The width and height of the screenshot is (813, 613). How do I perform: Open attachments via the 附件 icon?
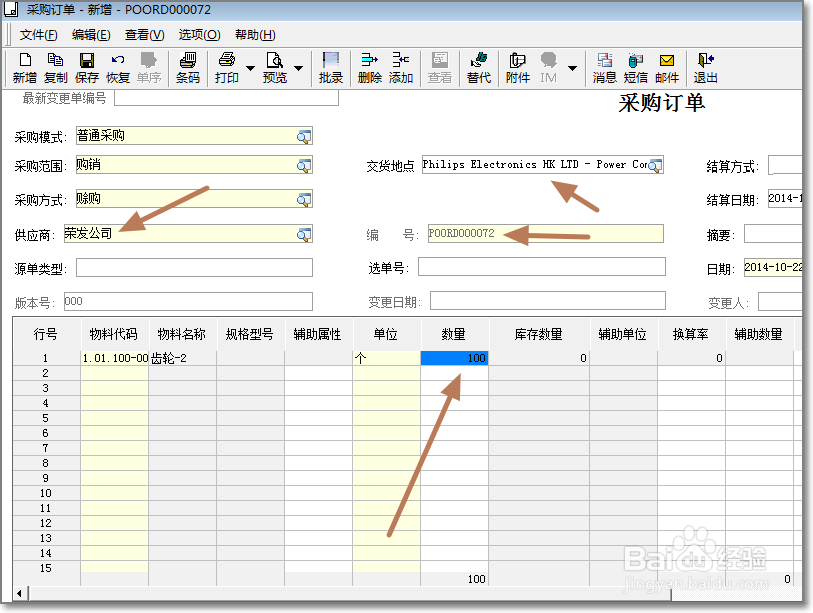[x=517, y=65]
